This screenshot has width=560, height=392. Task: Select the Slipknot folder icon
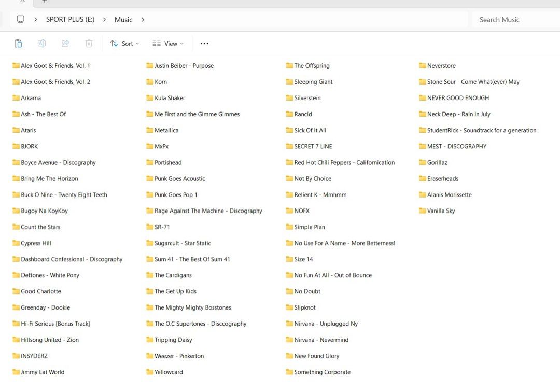point(289,307)
